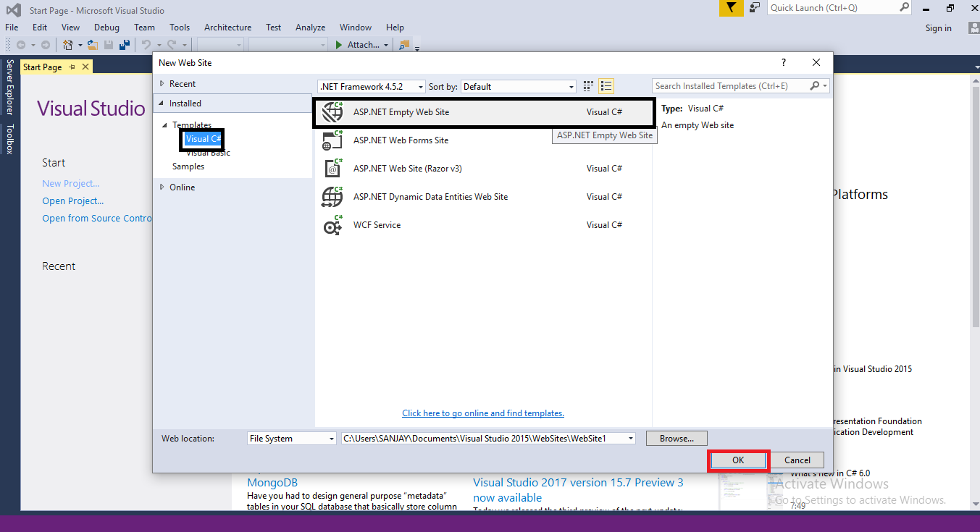Screen dimensions: 980x532
Task: Click the ASP.NET Empty Web Site template icon
Action: point(332,112)
